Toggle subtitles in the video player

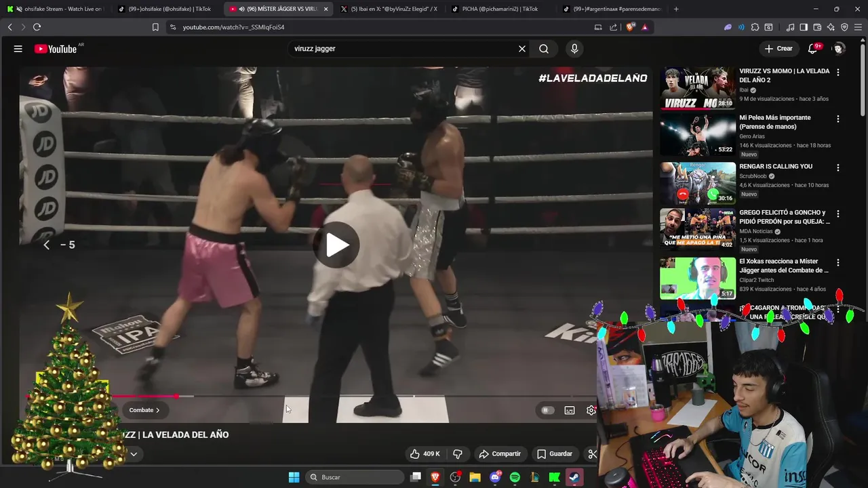click(x=570, y=410)
